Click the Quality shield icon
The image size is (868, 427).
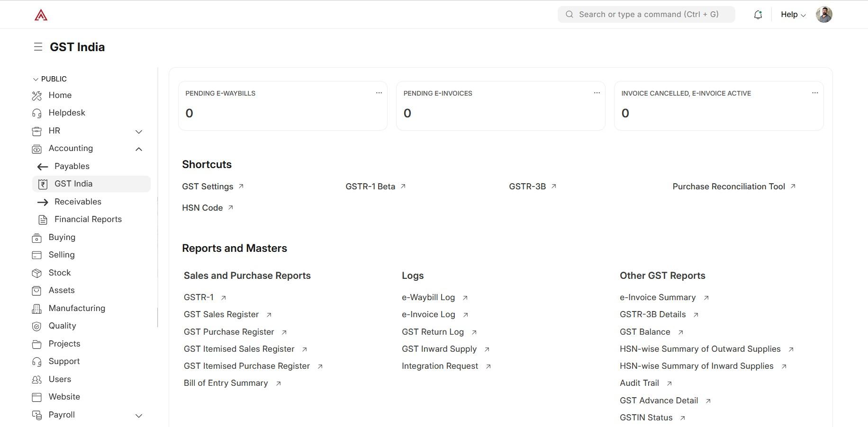coord(37,326)
